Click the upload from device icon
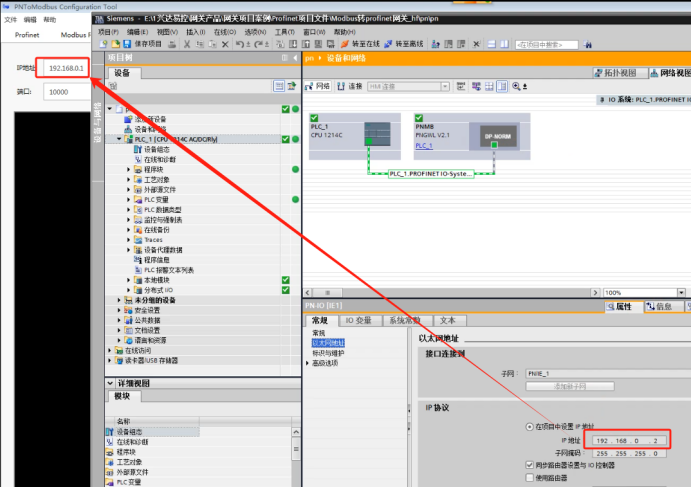The width and height of the screenshot is (692, 488). [305, 44]
